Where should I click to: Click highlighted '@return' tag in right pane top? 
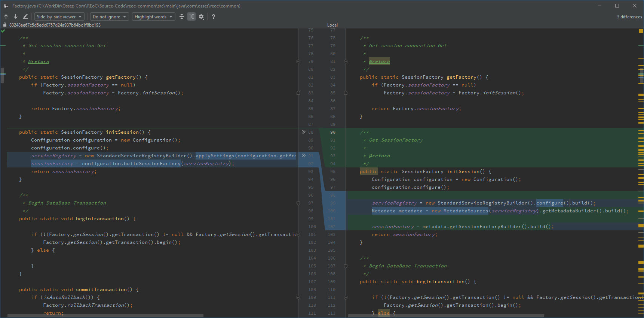tap(379, 61)
